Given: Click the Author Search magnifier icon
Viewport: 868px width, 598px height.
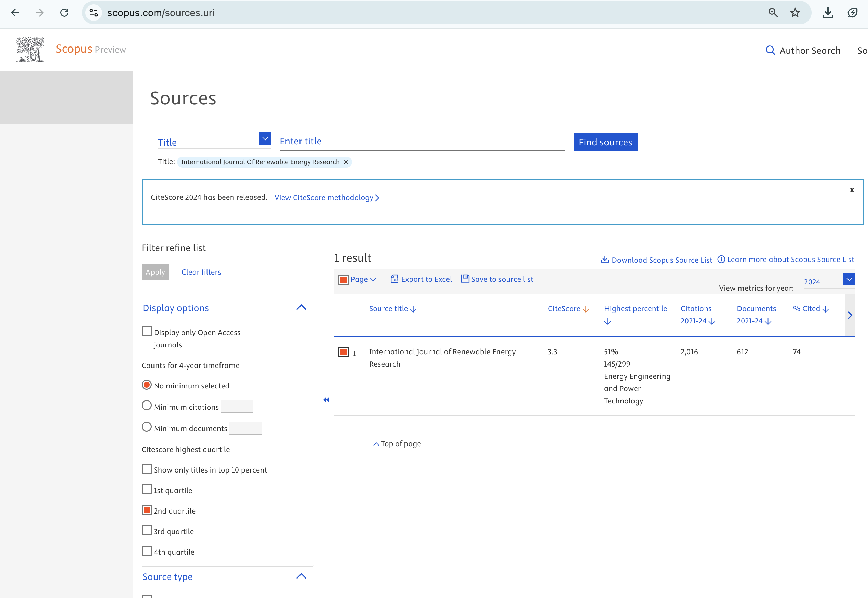Looking at the screenshot, I should pos(770,50).
